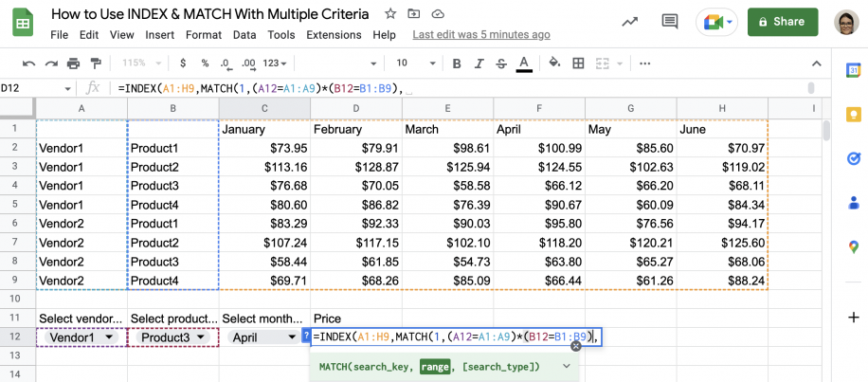Open the Format menu
This screenshot has width=868, height=382.
tap(204, 35)
